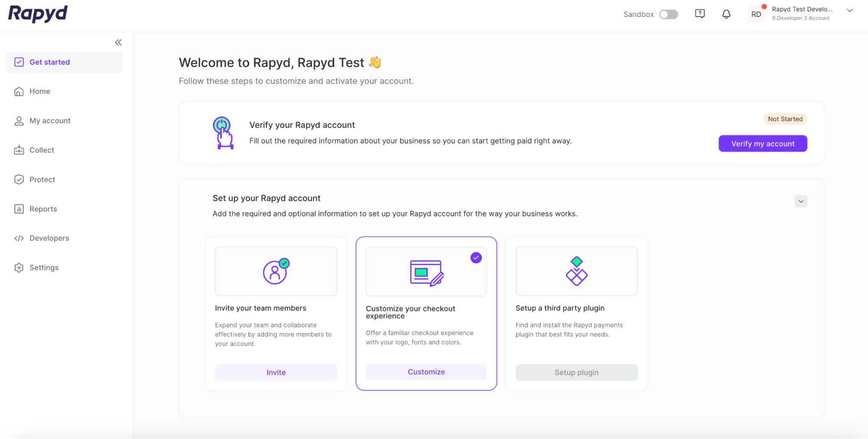Open the notifications bell
868x439 pixels.
tap(726, 14)
